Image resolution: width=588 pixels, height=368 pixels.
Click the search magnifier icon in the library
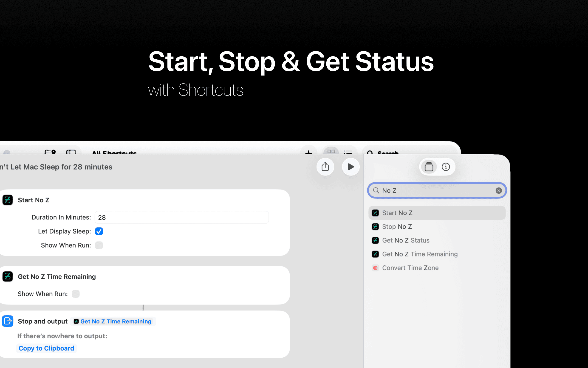click(376, 191)
